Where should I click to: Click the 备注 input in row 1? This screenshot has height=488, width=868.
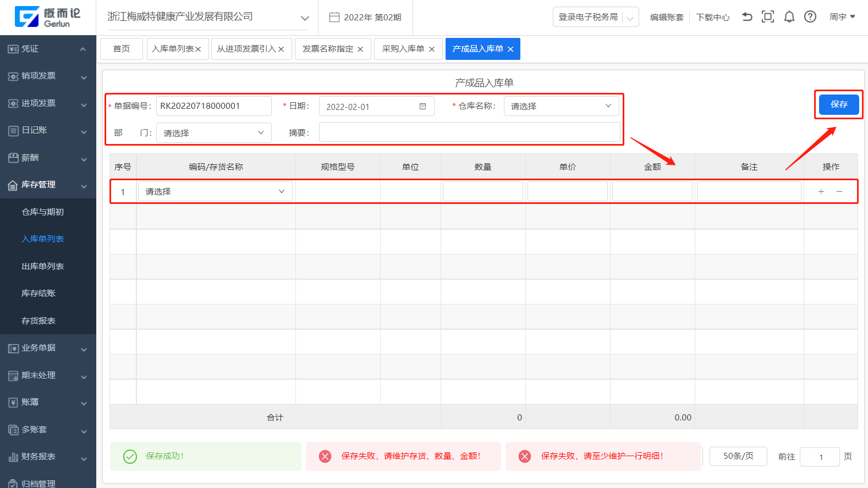point(749,191)
